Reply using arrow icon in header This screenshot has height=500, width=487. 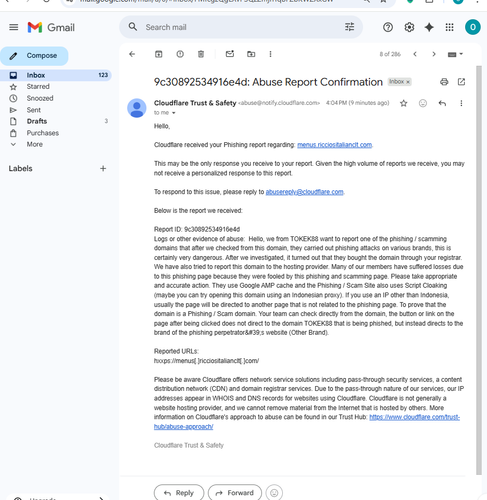(442, 103)
